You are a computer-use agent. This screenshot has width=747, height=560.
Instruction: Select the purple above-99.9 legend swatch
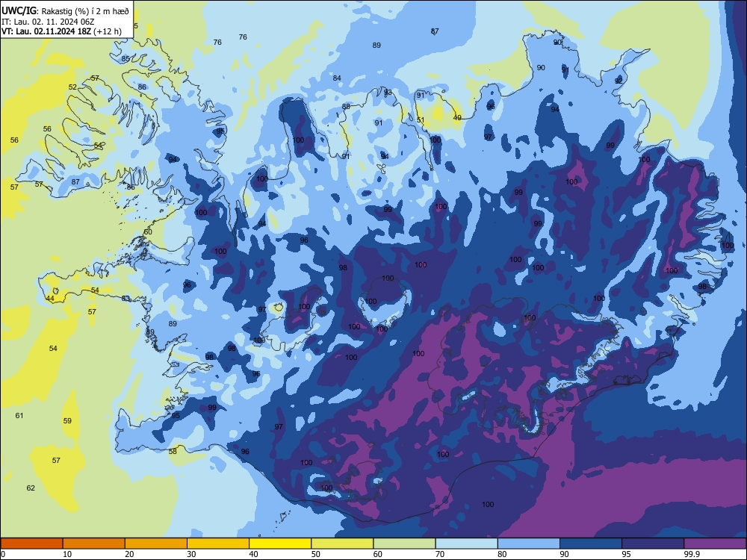pos(715,544)
